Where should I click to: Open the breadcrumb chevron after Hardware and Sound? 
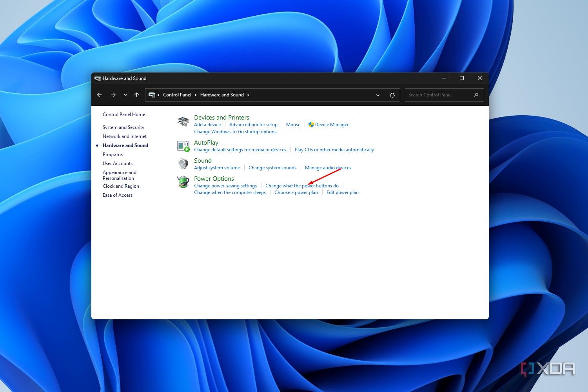[248, 94]
